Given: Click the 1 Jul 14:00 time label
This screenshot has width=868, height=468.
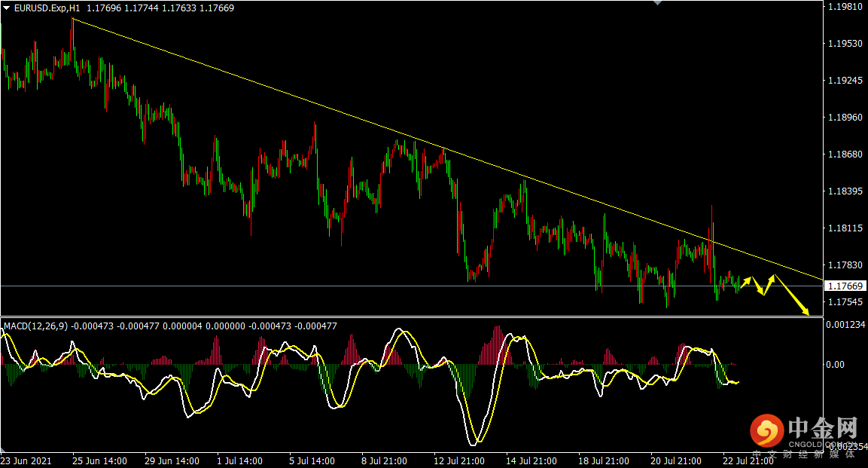Looking at the screenshot, I should coord(239,460).
